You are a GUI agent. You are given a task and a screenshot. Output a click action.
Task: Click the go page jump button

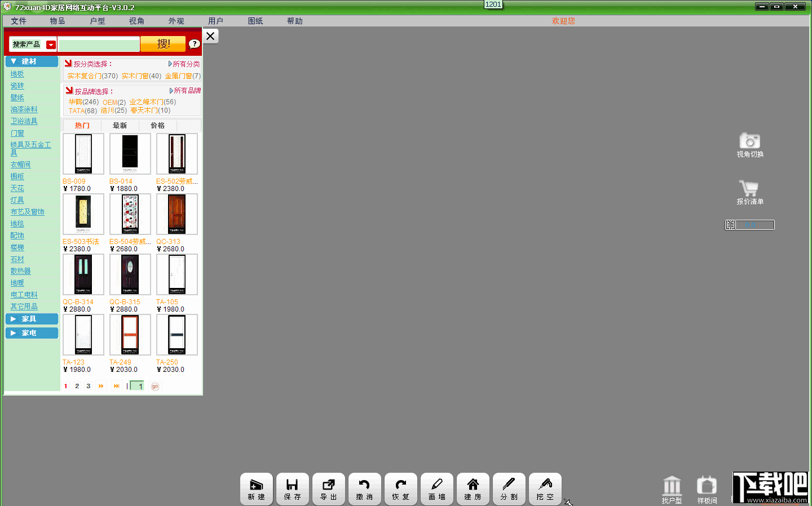(155, 386)
